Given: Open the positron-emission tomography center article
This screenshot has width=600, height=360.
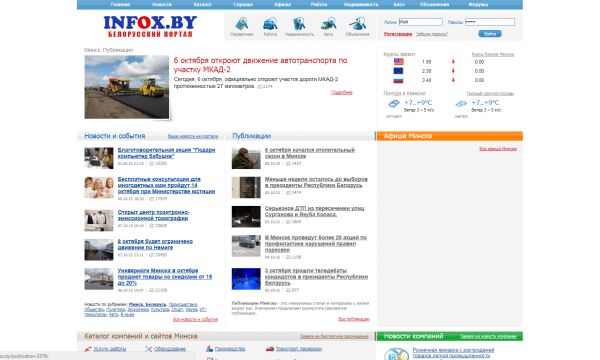Looking at the screenshot, I should click(x=153, y=215).
